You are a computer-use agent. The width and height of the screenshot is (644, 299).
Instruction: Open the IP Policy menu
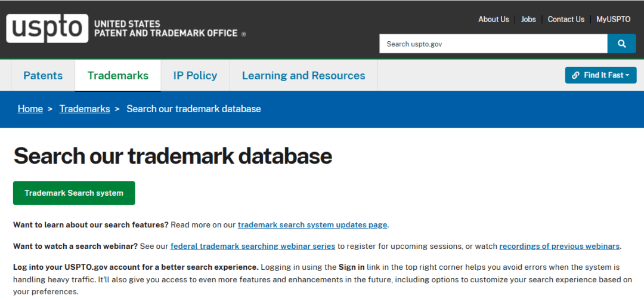pyautogui.click(x=195, y=76)
